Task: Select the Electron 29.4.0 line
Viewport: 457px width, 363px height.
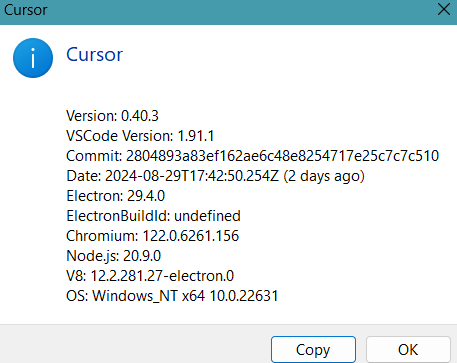Action: (116, 196)
